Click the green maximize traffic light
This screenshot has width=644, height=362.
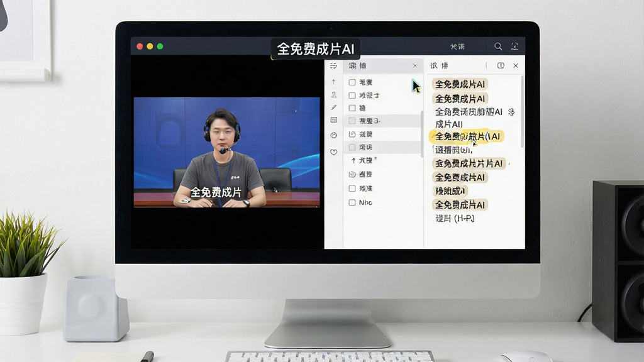pos(160,47)
